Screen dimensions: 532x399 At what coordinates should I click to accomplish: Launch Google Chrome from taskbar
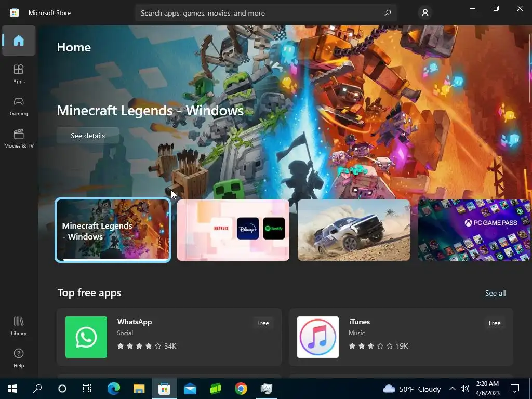(241, 389)
